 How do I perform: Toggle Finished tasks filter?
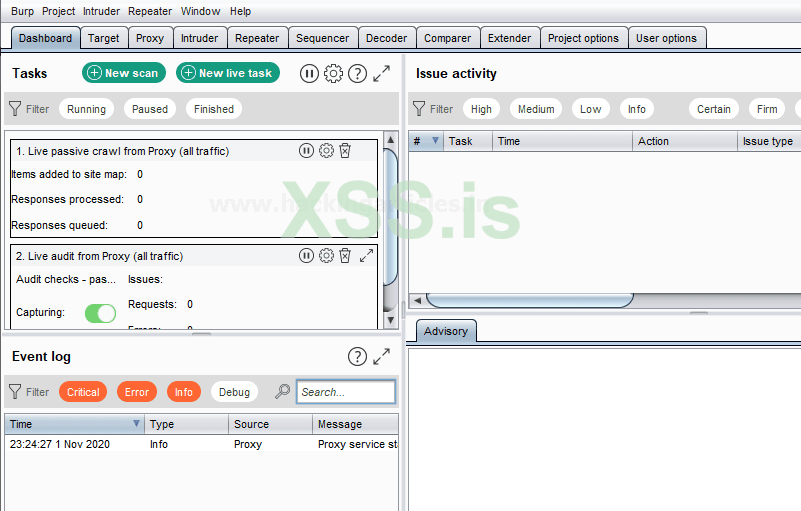(214, 109)
